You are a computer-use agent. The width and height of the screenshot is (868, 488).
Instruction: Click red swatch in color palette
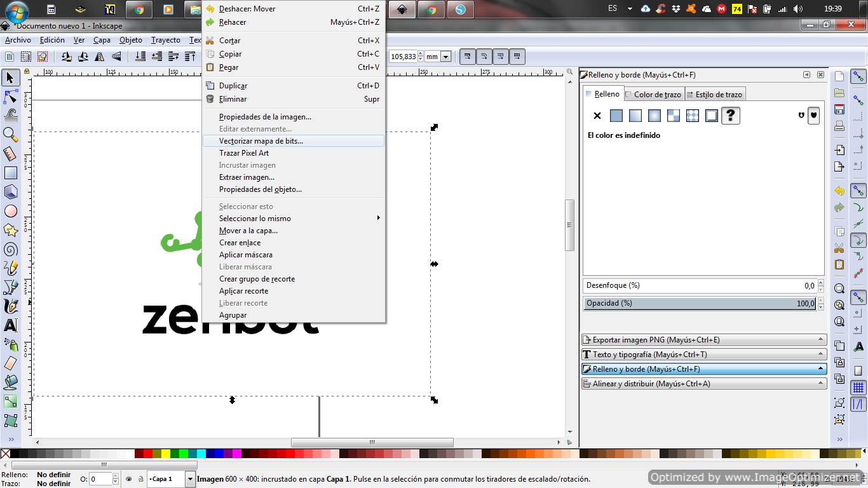tap(147, 454)
